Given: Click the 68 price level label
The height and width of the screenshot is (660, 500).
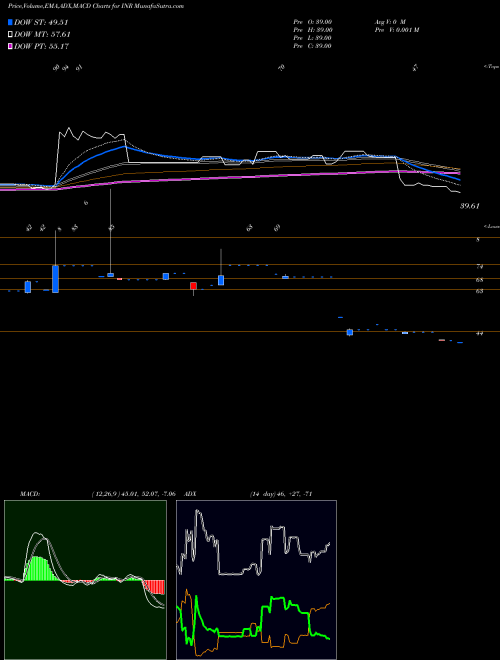Looking at the screenshot, I should tap(479, 279).
